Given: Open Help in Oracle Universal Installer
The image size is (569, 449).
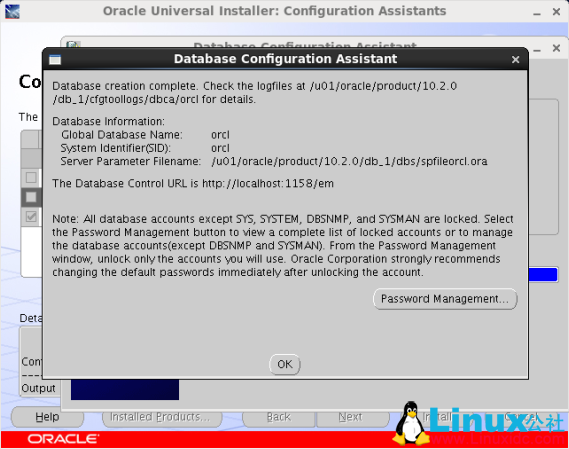Looking at the screenshot, I should tap(47, 417).
